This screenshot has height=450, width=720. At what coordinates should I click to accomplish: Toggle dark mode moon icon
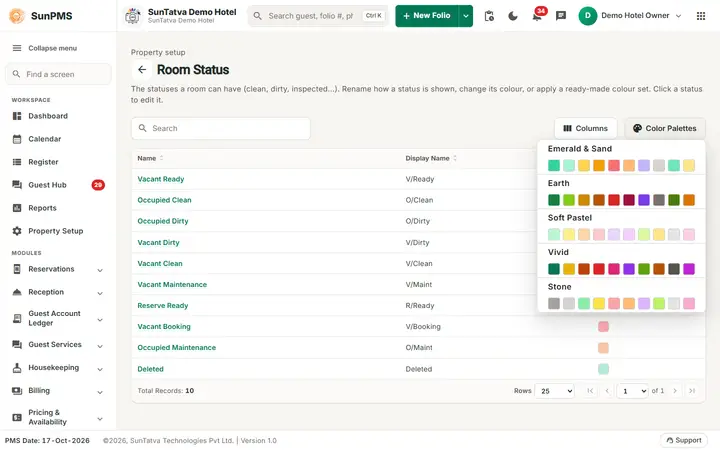tap(513, 16)
